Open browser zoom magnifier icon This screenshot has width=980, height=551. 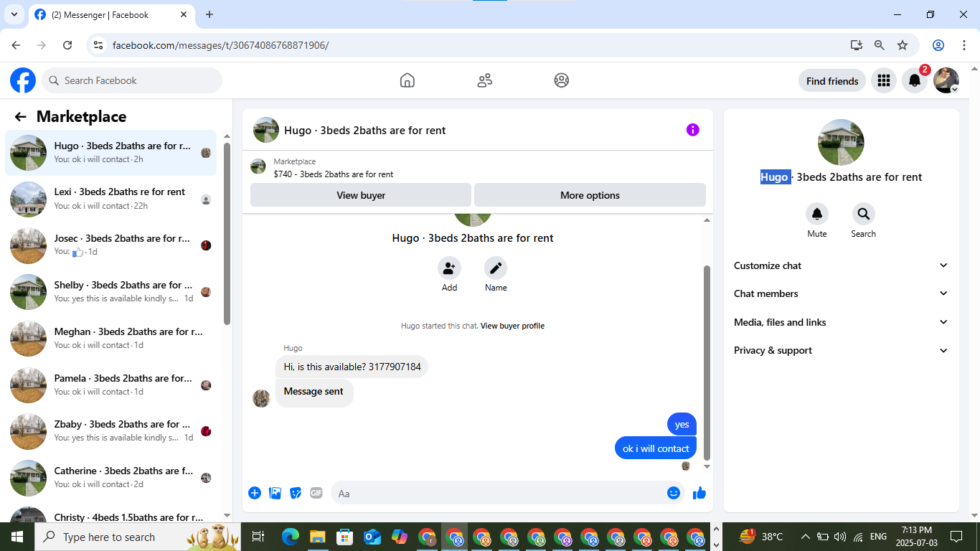880,45
